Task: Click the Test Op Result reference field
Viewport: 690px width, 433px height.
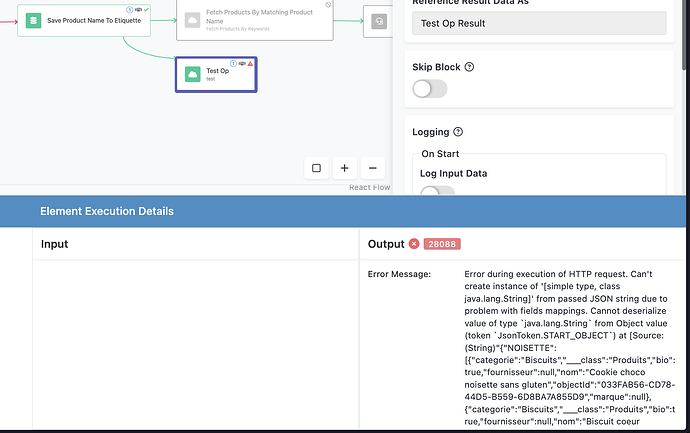Action: pos(539,23)
